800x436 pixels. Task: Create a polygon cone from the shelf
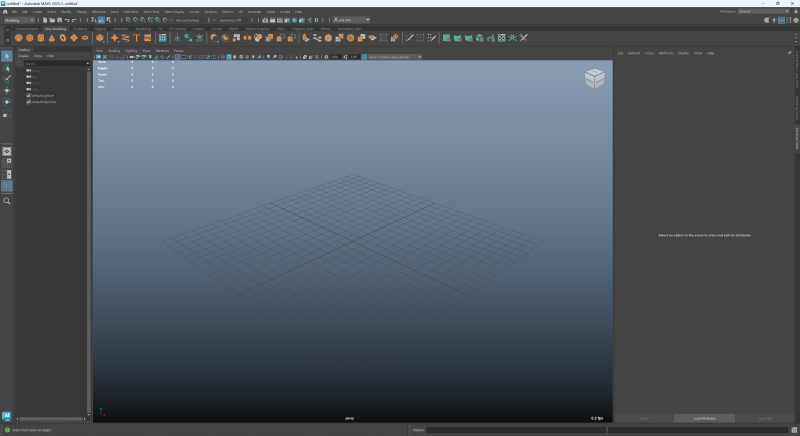click(52, 38)
